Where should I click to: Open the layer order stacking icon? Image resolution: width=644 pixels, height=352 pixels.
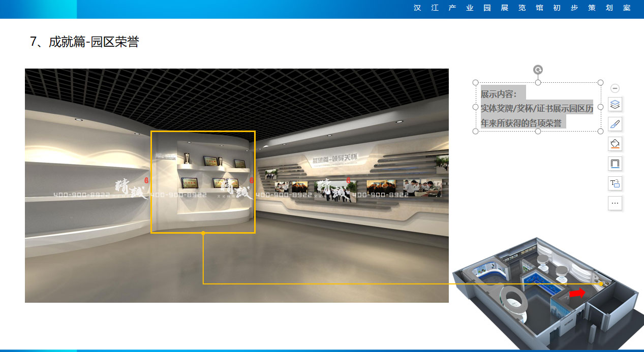(x=615, y=105)
